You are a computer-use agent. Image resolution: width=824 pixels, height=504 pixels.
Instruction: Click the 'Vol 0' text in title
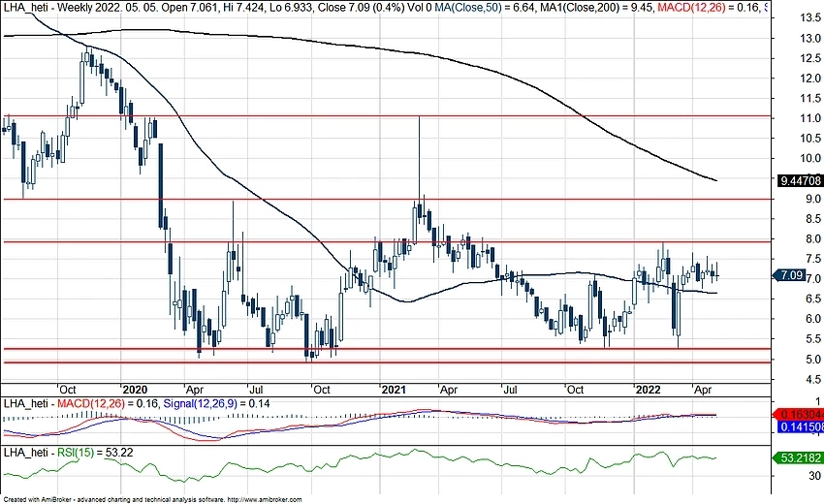418,8
